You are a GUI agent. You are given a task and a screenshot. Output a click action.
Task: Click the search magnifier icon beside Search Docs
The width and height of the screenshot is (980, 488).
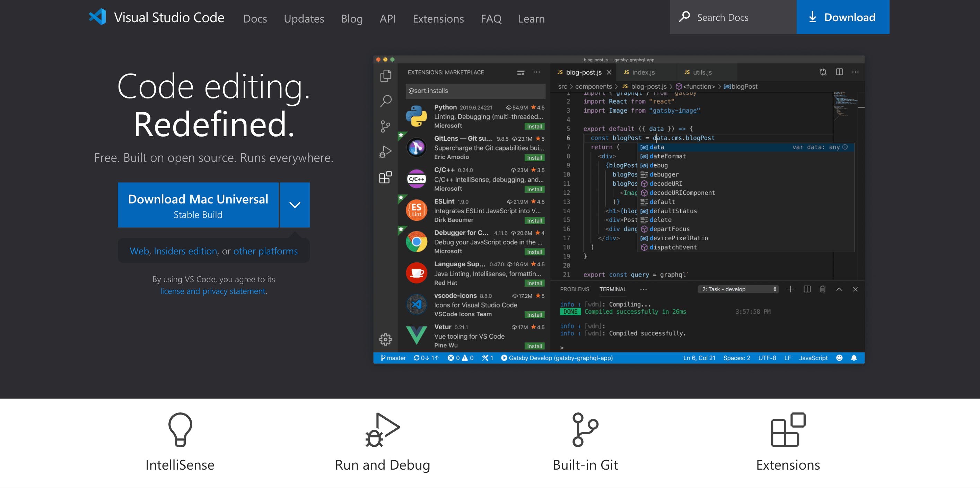[684, 17]
